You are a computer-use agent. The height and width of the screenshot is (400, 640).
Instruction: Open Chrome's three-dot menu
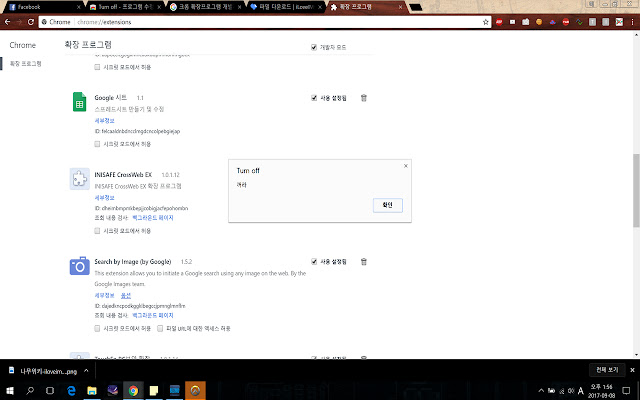pos(632,22)
